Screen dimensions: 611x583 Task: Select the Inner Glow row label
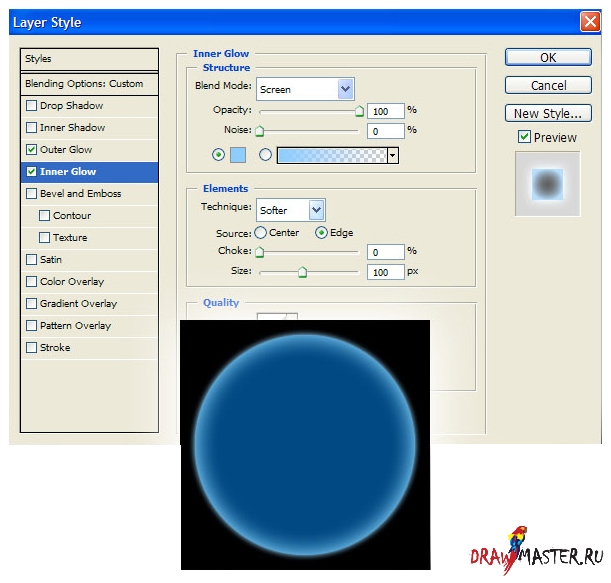pos(68,171)
